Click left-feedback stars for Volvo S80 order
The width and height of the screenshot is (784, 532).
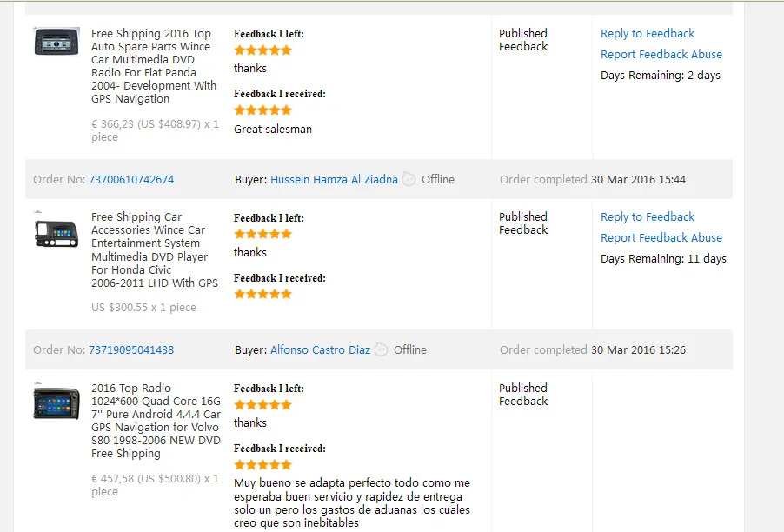click(262, 405)
